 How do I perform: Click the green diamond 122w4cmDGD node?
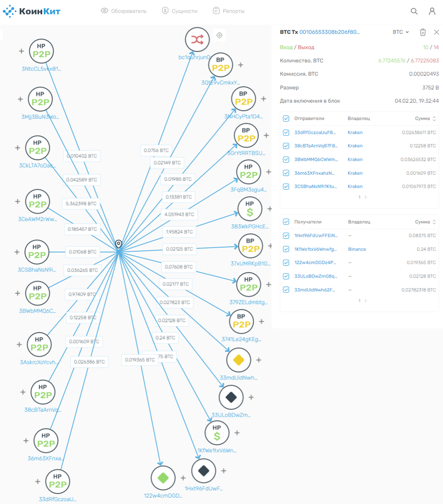tap(163, 478)
